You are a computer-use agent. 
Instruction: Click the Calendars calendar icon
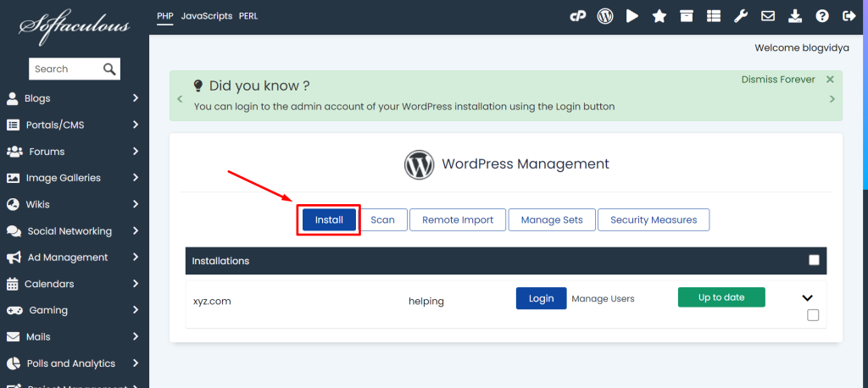(12, 284)
